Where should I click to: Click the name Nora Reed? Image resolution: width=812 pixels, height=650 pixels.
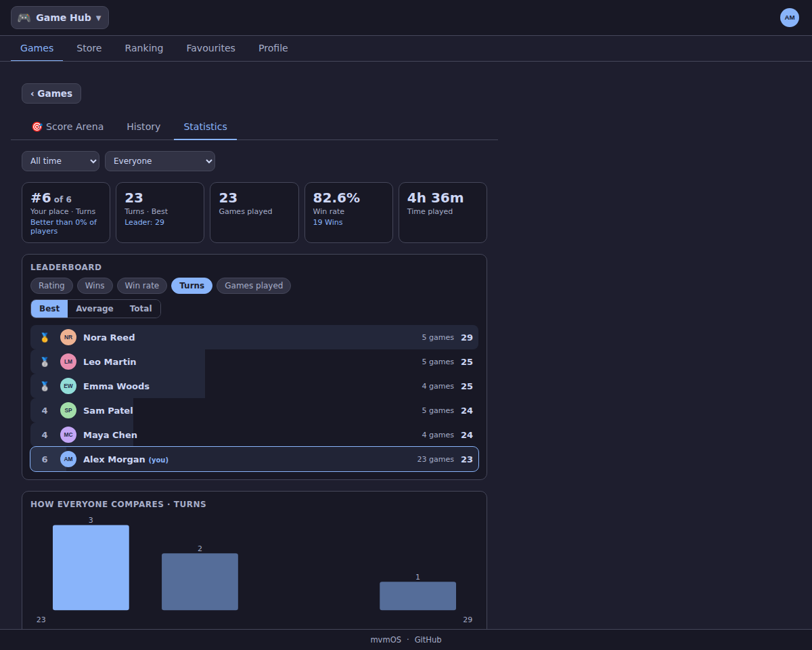coord(109,337)
